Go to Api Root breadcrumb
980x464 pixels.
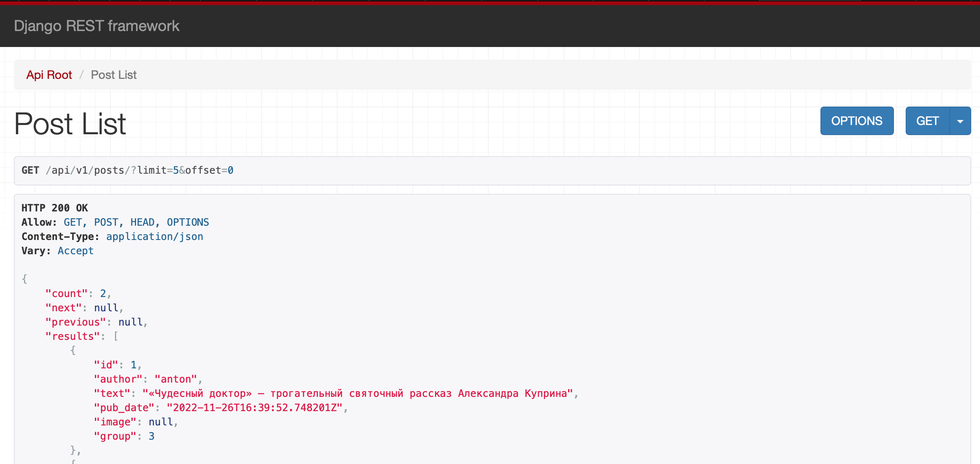pyautogui.click(x=49, y=75)
